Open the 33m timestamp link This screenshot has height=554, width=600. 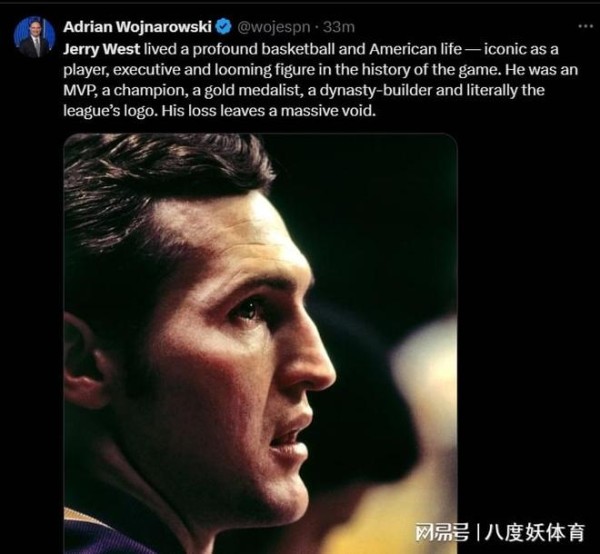339,27
